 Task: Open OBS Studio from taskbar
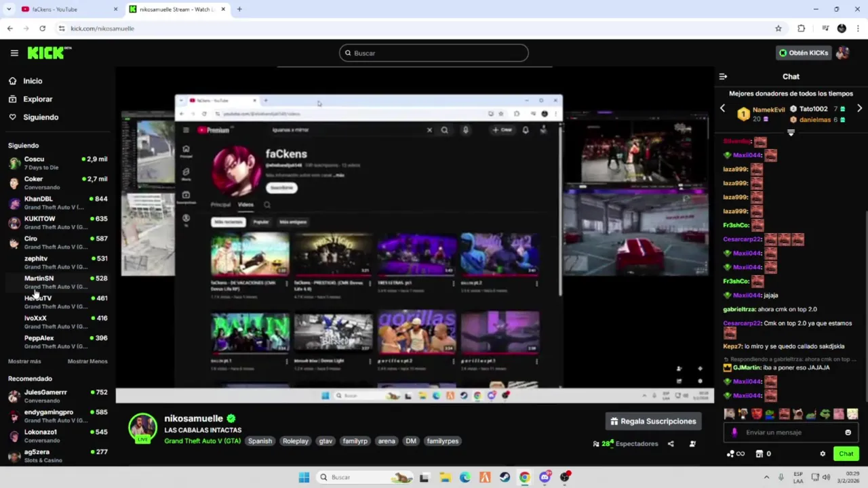point(565,477)
